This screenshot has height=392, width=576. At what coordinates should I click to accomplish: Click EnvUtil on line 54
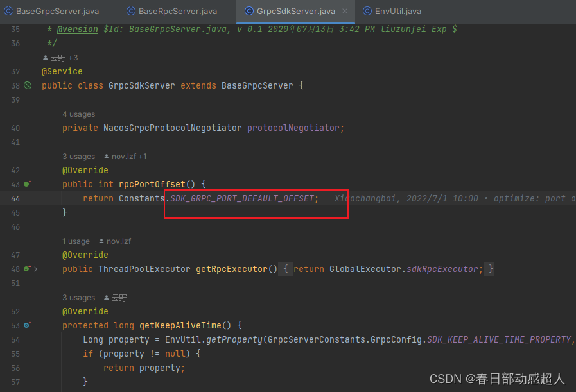(x=183, y=340)
